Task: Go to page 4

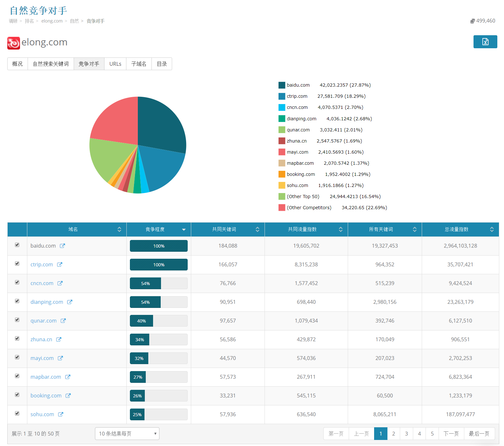Action: click(420, 434)
